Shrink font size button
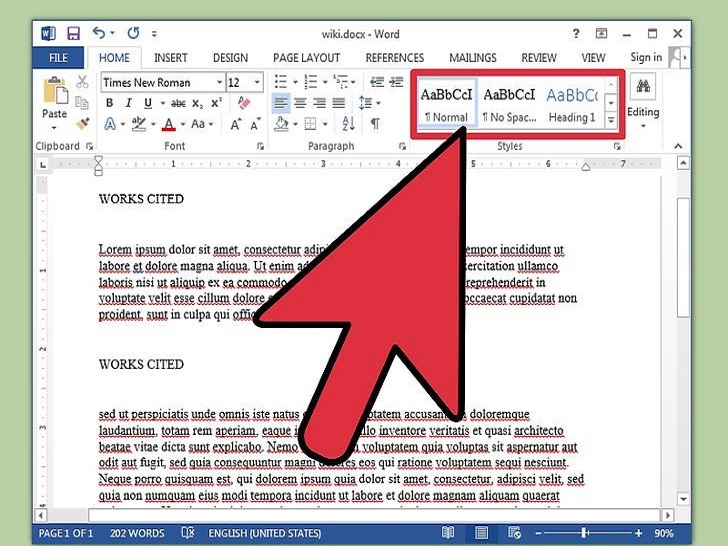 255,124
